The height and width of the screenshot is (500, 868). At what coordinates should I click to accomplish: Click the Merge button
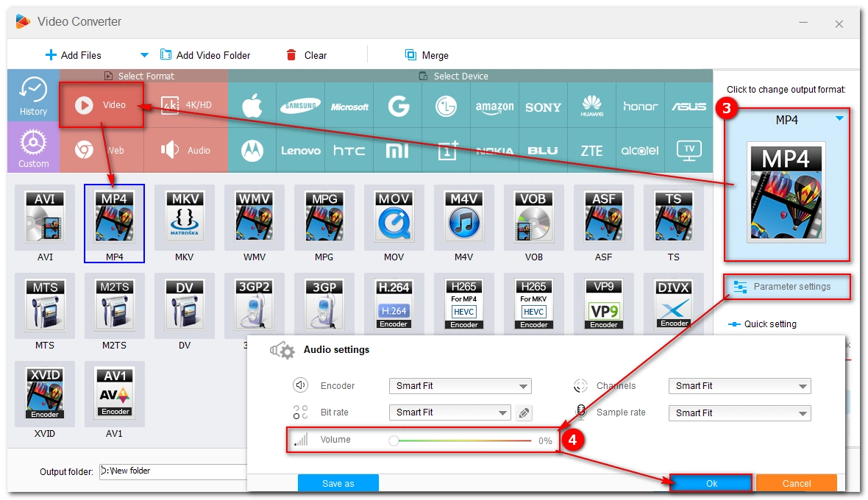pyautogui.click(x=427, y=55)
